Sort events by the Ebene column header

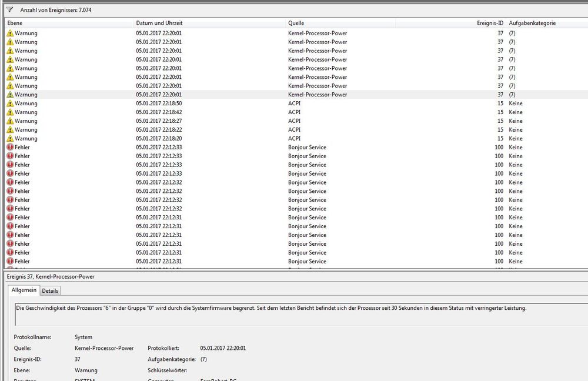69,23
